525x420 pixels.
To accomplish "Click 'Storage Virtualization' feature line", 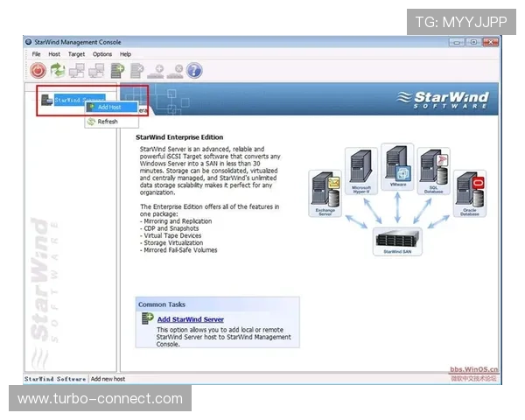I will (x=171, y=243).
